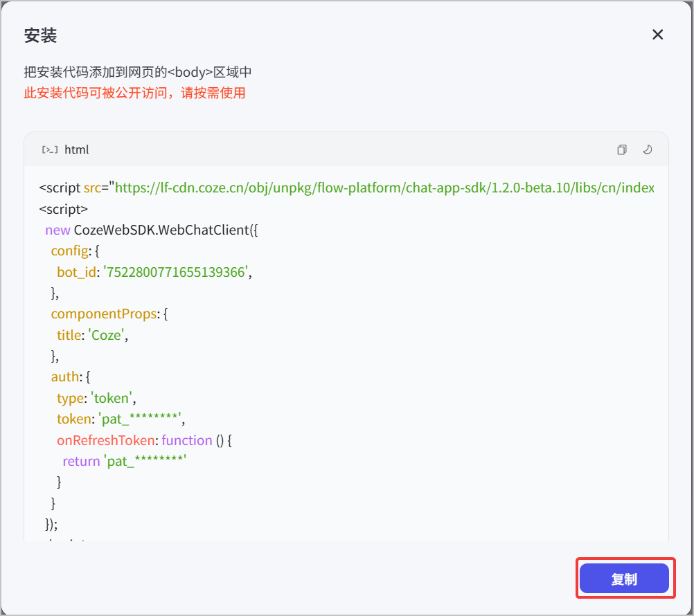This screenshot has height=616, width=694.
Task: Click the second <script> tag line
Action: tap(63, 209)
